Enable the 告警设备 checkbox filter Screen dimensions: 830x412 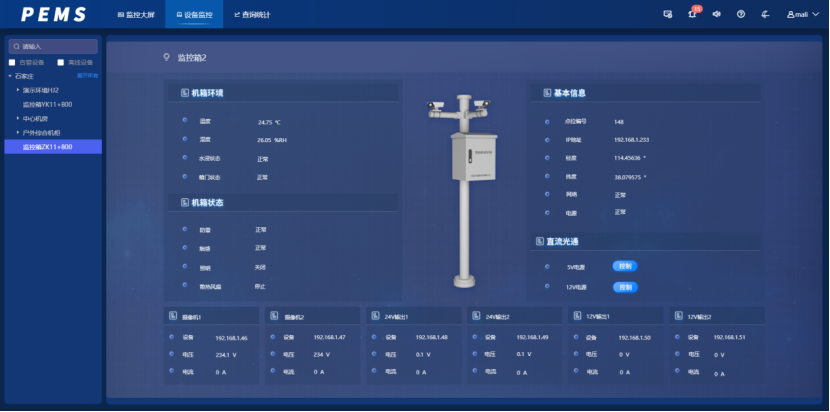pos(12,62)
